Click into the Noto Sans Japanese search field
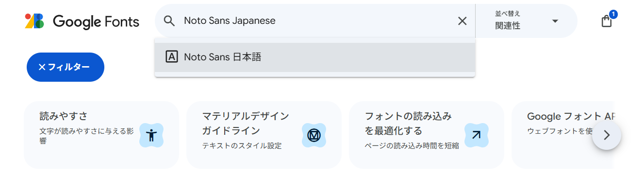 [x=315, y=21]
